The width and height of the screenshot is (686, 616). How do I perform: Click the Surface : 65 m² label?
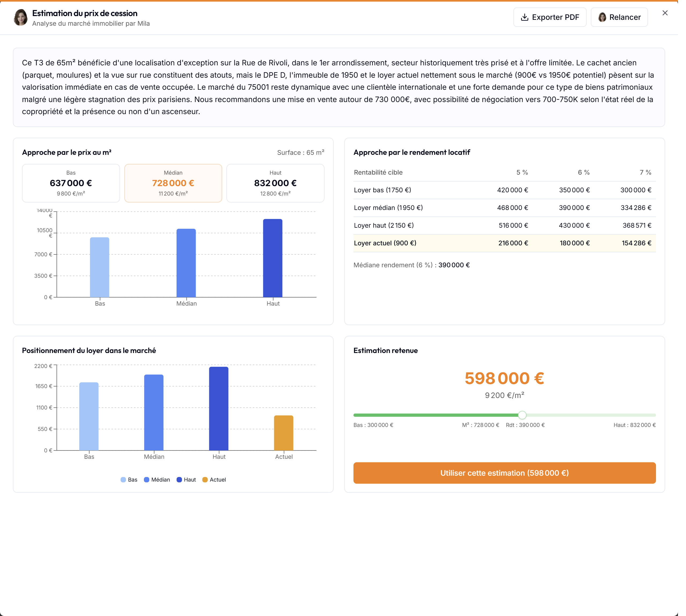tap(300, 152)
